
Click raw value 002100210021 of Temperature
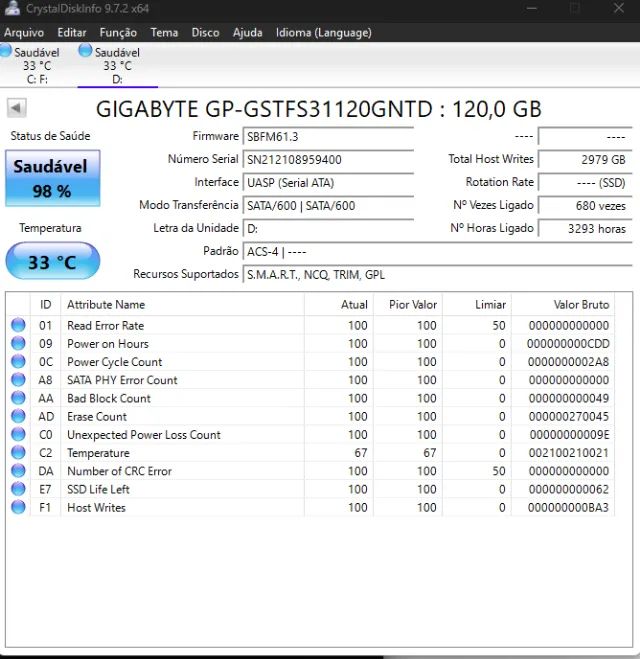569,453
